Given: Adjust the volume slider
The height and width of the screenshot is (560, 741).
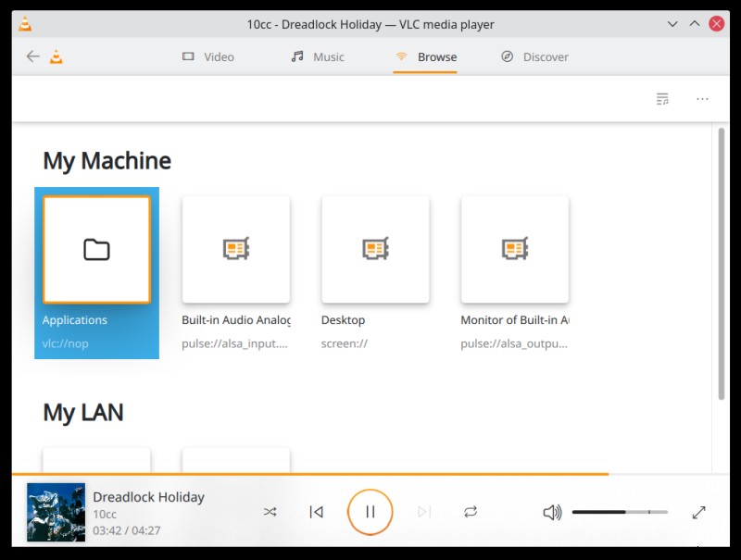Looking at the screenshot, I should point(620,512).
